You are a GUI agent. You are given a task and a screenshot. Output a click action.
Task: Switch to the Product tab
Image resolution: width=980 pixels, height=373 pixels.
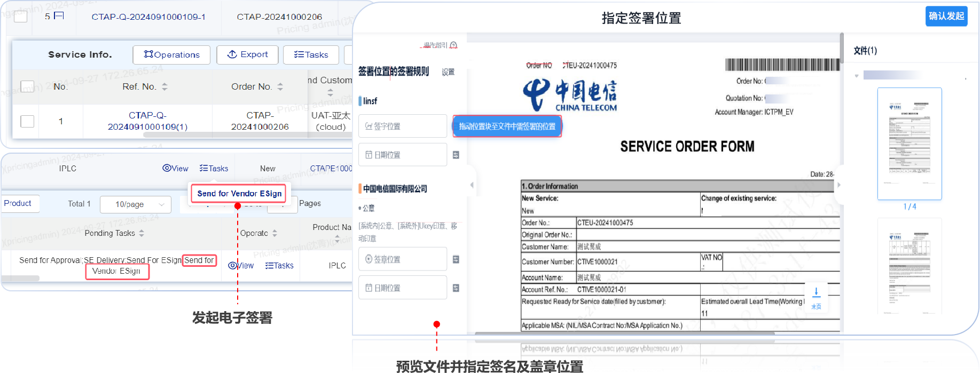point(18,203)
